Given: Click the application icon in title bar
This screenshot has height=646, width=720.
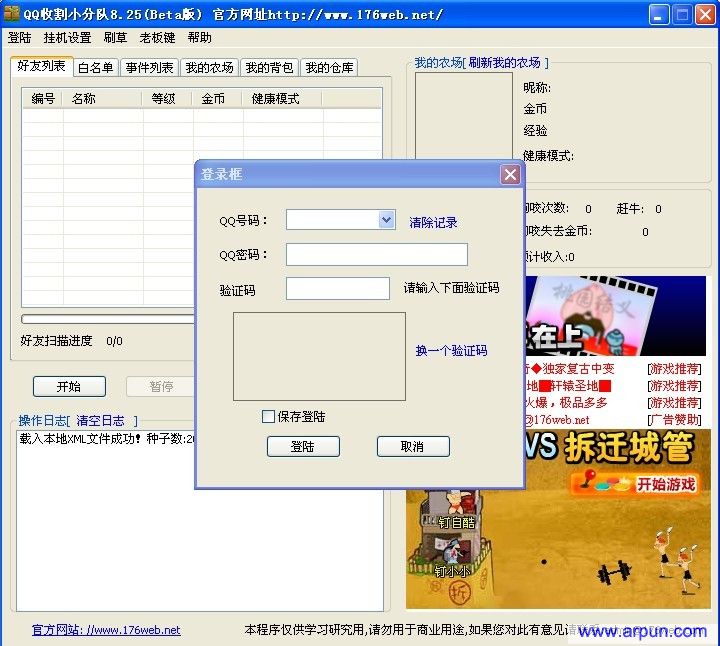Looking at the screenshot, I should coord(11,14).
